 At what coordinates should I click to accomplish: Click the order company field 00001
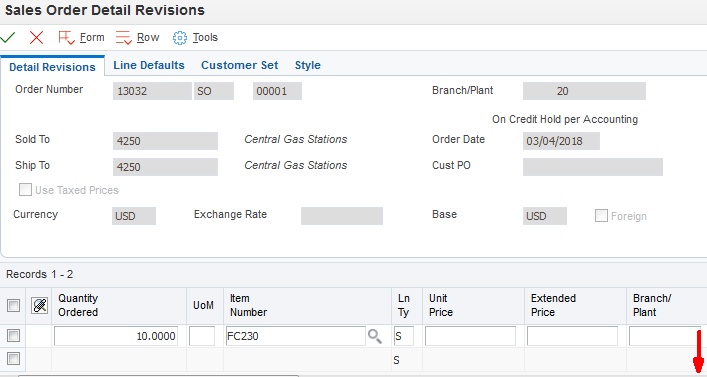coord(277,91)
